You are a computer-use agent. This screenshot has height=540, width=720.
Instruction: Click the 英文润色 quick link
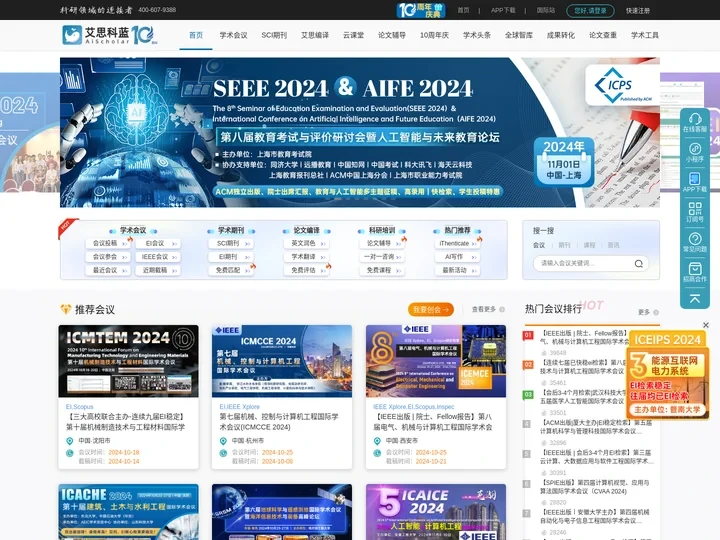(306, 243)
